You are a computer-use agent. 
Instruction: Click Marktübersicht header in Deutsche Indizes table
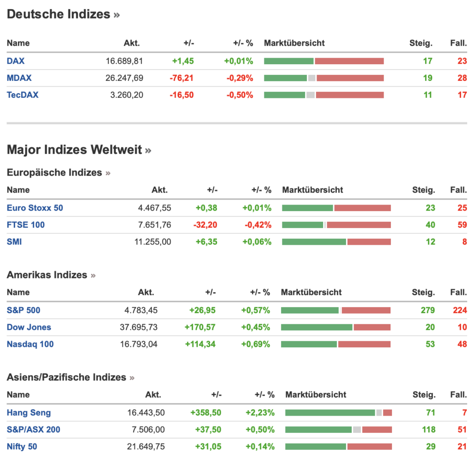[x=294, y=43]
